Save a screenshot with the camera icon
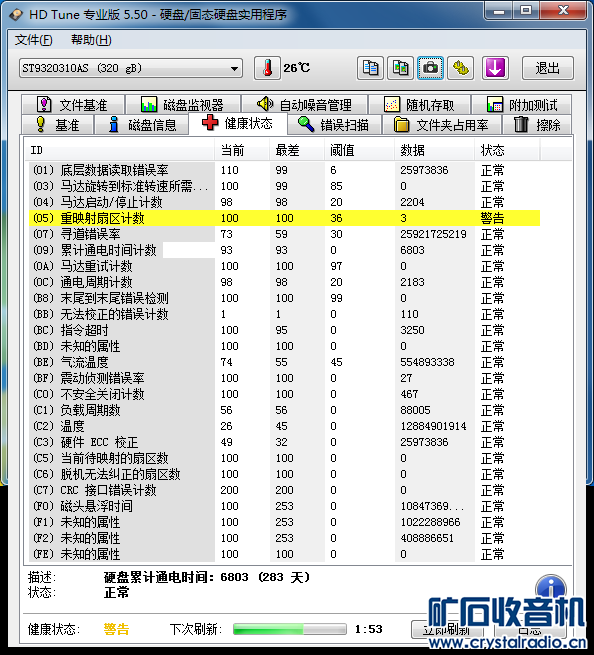This screenshot has width=594, height=655. pos(430,68)
